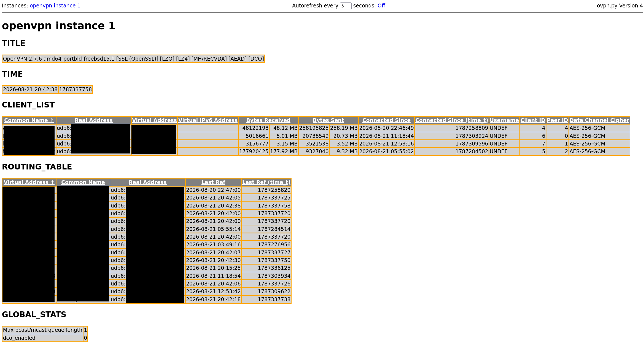Click last ref 2026-08-21 12:53:42

pyautogui.click(x=213, y=292)
